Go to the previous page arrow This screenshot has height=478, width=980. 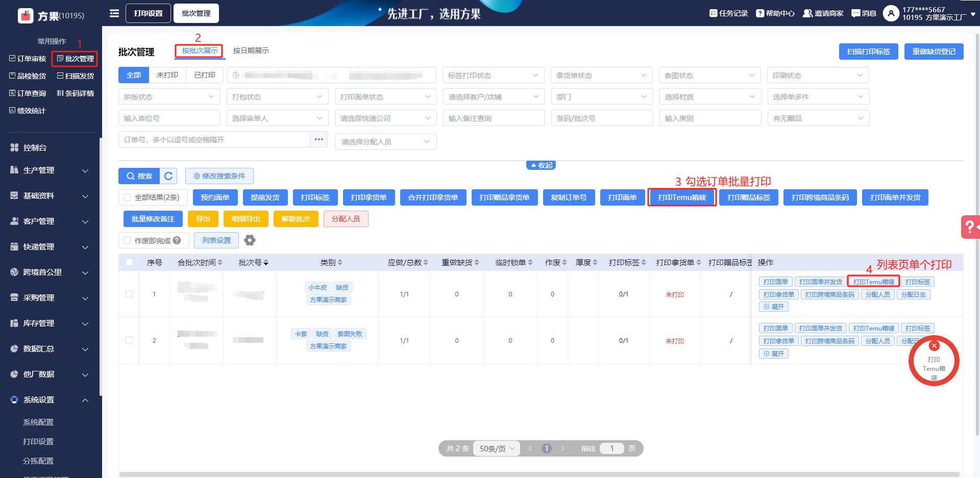[x=530, y=448]
